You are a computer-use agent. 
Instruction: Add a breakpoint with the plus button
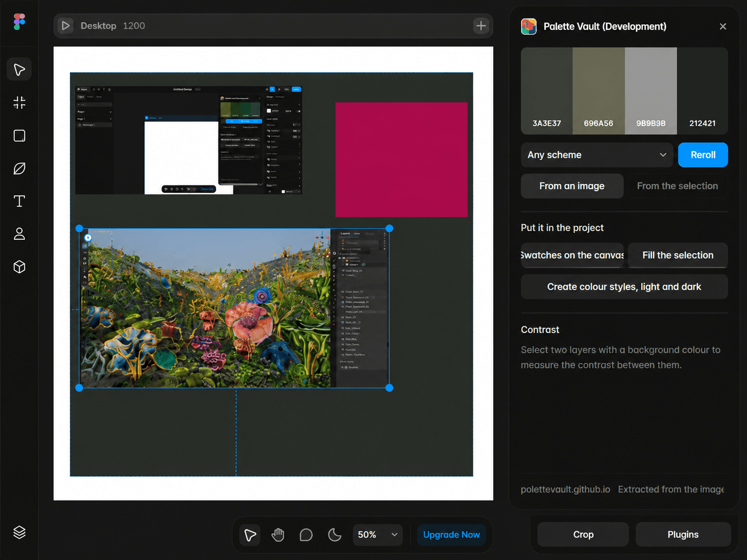pos(481,26)
